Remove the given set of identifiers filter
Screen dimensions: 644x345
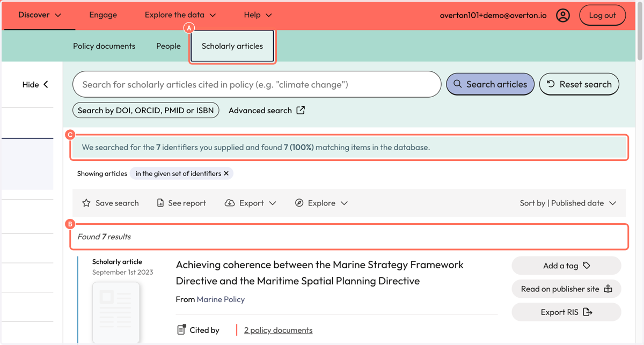(x=226, y=173)
